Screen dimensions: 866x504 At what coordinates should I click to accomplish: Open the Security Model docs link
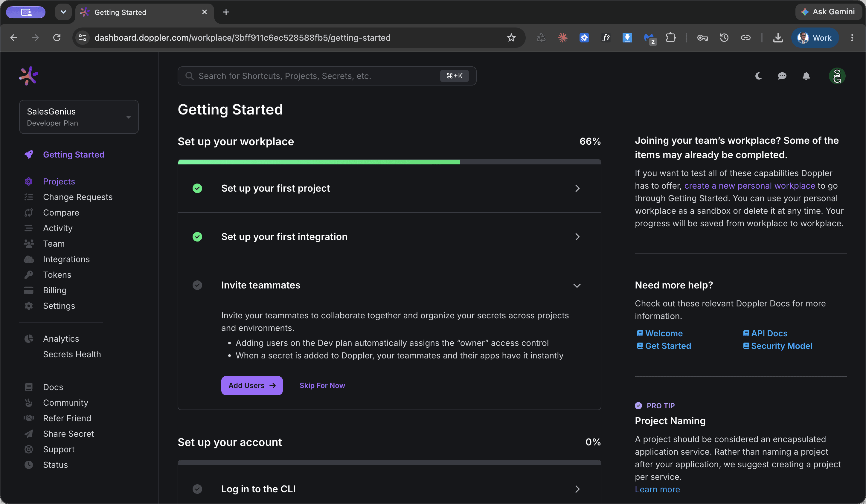click(777, 346)
